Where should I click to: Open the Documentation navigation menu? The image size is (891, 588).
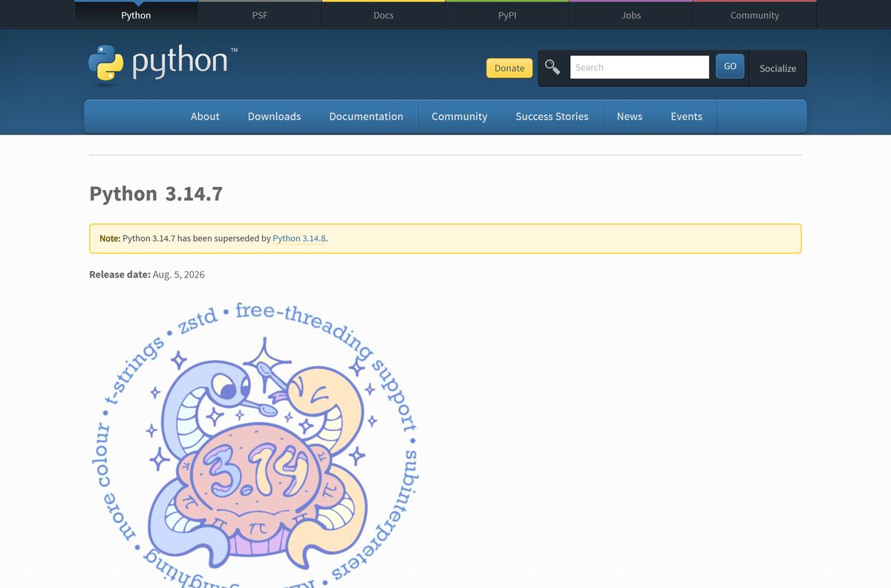[x=366, y=117]
